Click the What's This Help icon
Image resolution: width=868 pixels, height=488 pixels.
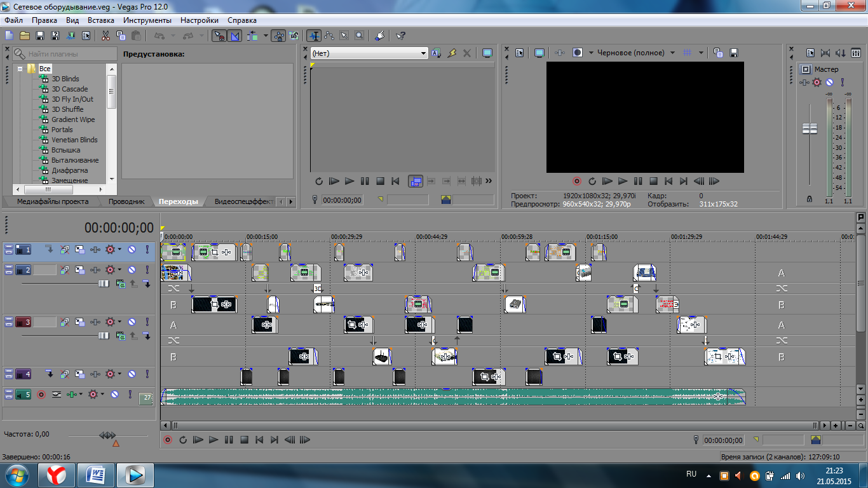(x=400, y=36)
